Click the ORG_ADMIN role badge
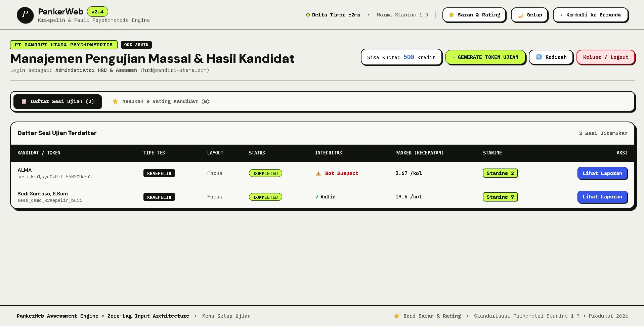 136,45
